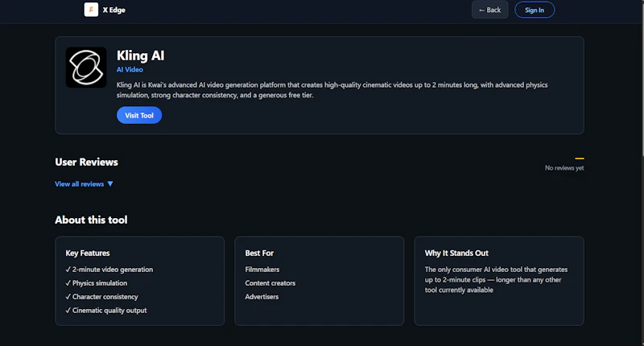Click the yellow rating dash indicator
The height and width of the screenshot is (346, 644).
click(579, 158)
